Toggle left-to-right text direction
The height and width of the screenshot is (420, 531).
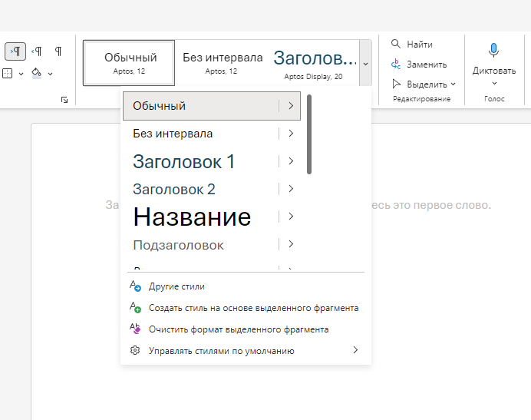15,51
